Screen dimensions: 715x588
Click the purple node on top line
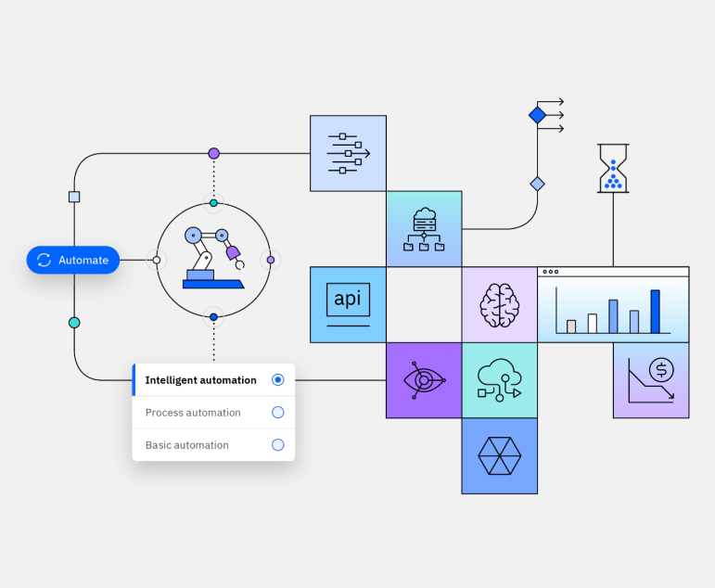[214, 153]
